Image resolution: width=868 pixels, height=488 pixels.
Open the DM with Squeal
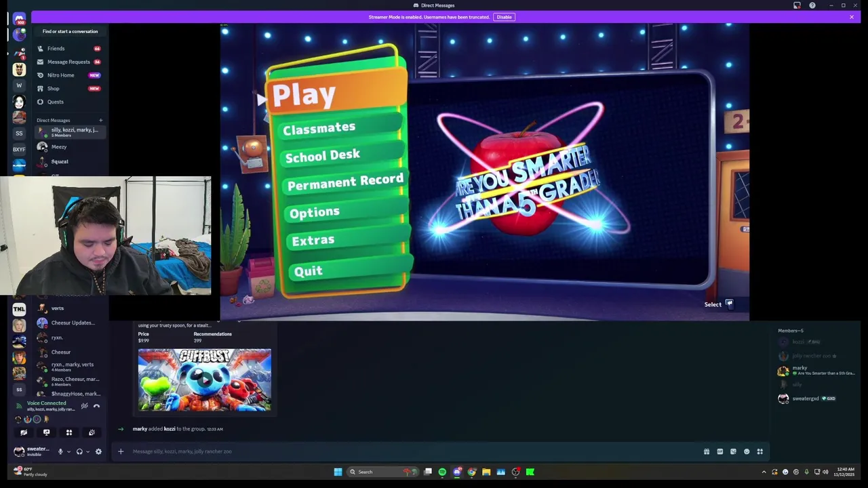69,161
